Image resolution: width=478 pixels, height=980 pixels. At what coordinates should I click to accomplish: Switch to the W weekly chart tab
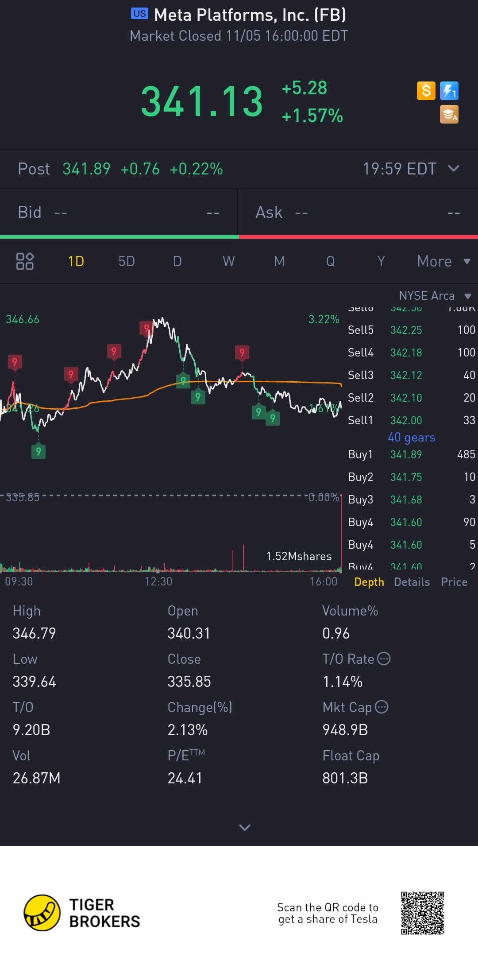click(x=228, y=261)
